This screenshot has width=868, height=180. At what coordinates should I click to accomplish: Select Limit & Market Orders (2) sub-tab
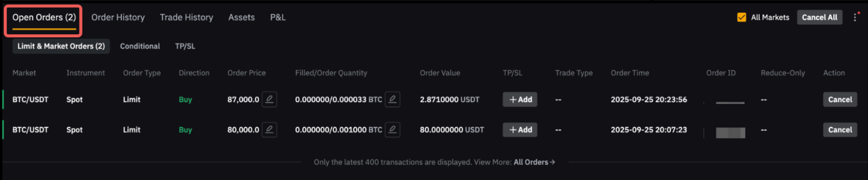pyautogui.click(x=61, y=46)
